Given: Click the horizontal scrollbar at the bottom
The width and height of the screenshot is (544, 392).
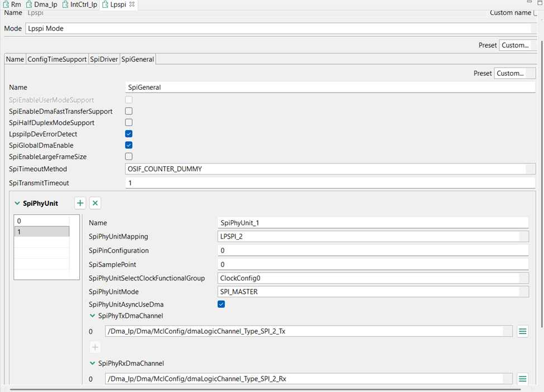Looking at the screenshot, I should pyautogui.click(x=266, y=390).
